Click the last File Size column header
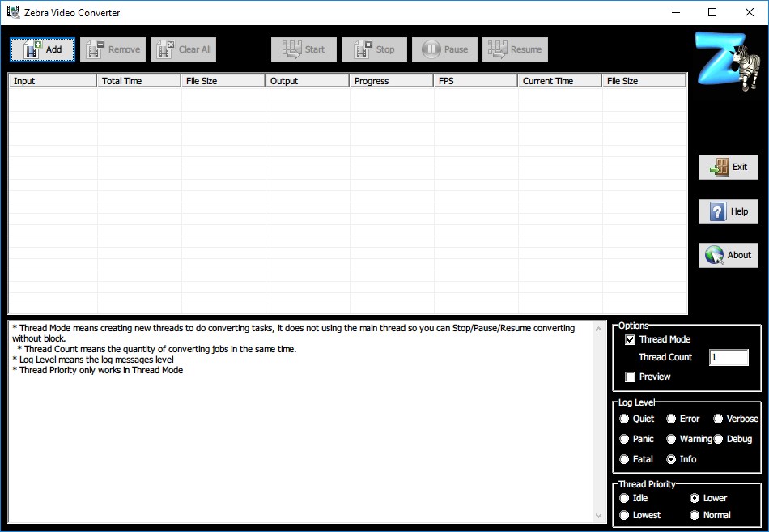The width and height of the screenshot is (769, 532). tap(644, 81)
